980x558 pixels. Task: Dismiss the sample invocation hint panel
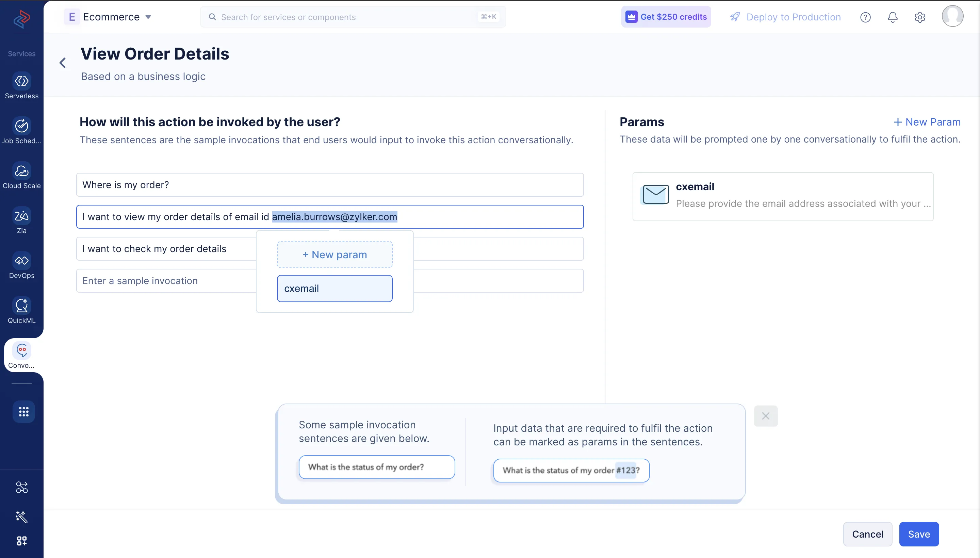[x=765, y=416]
